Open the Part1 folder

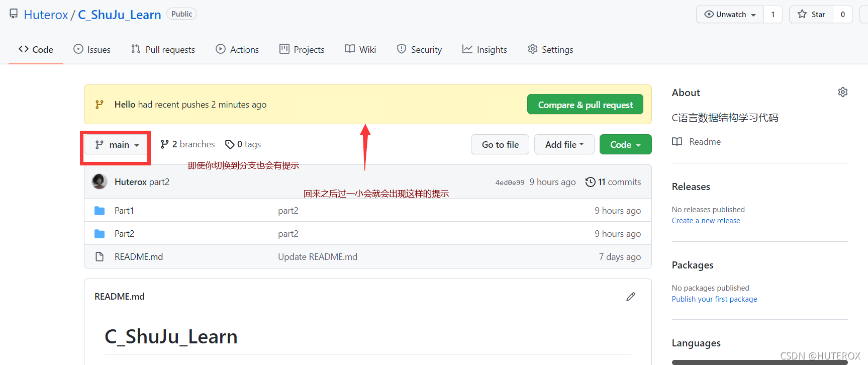124,211
